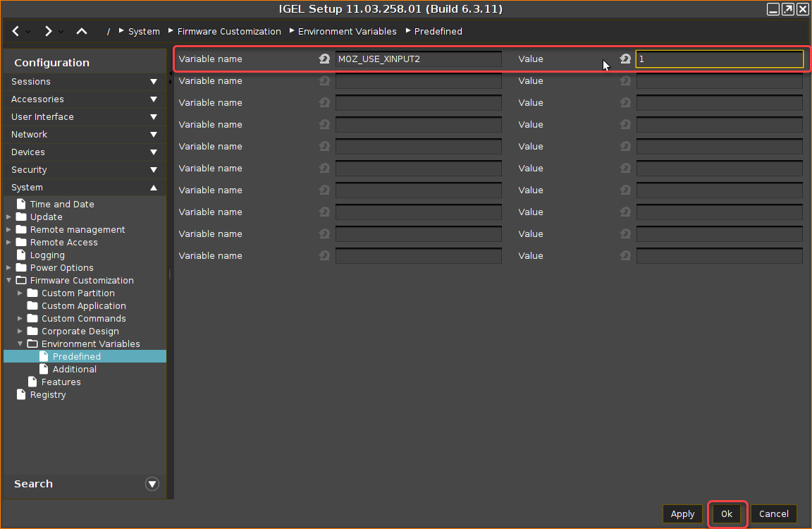This screenshot has width=812, height=529.
Task: Reset the MOZ_USE_XINPUT2 variable name field
Action: tap(324, 59)
